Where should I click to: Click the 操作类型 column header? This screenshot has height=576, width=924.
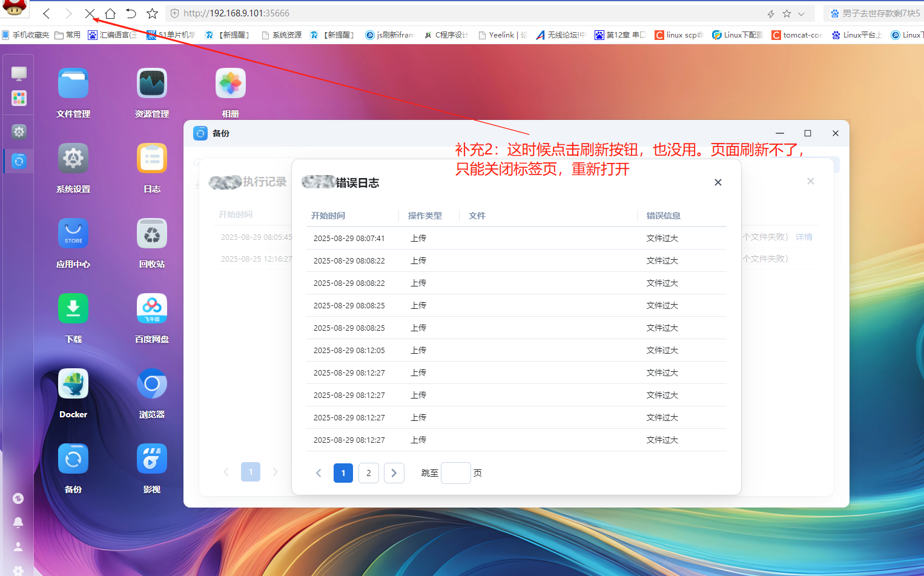pos(425,216)
